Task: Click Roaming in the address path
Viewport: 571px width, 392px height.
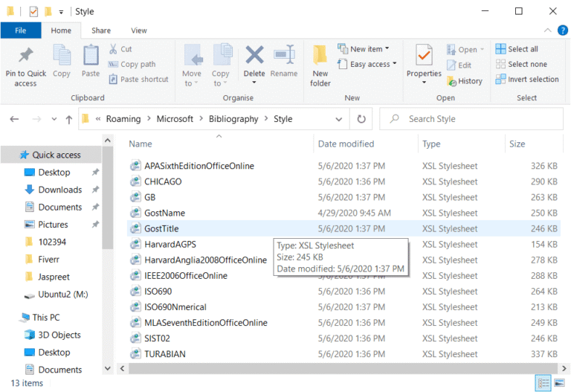Action: click(123, 119)
